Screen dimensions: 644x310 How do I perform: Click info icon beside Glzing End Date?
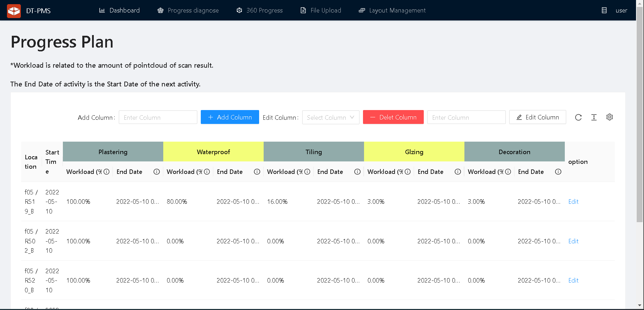(458, 172)
